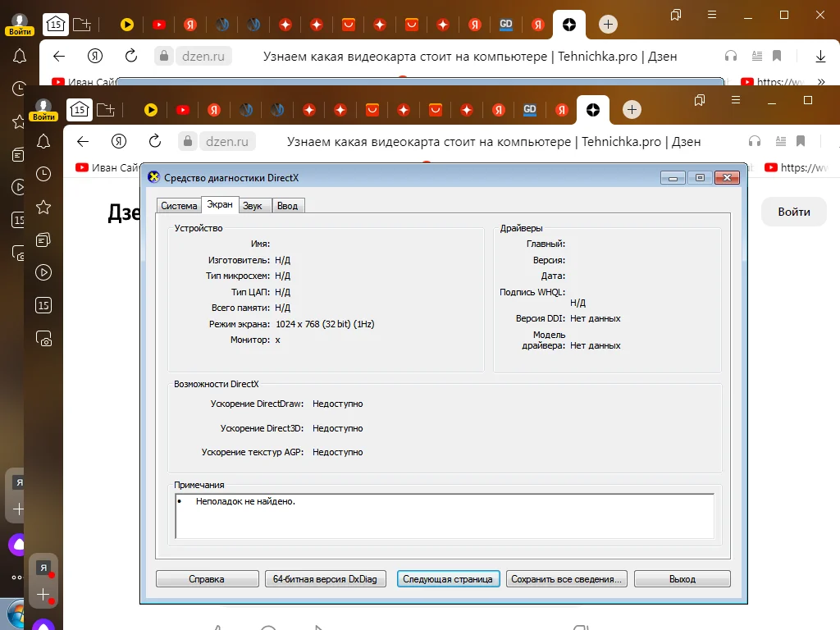Click the Примечания notes text box
This screenshot has height=630, width=840.
click(445, 517)
